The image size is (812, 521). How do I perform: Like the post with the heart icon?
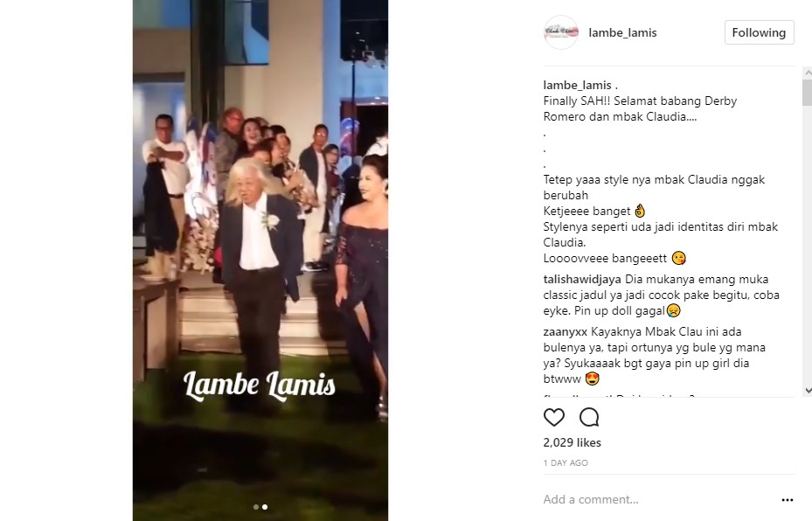coord(553,417)
